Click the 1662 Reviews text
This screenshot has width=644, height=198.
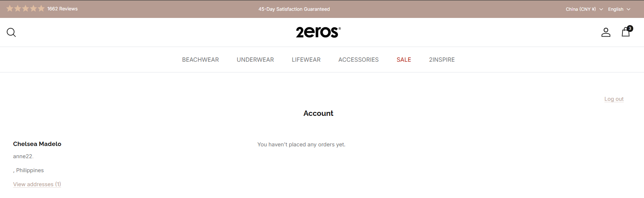62,9
